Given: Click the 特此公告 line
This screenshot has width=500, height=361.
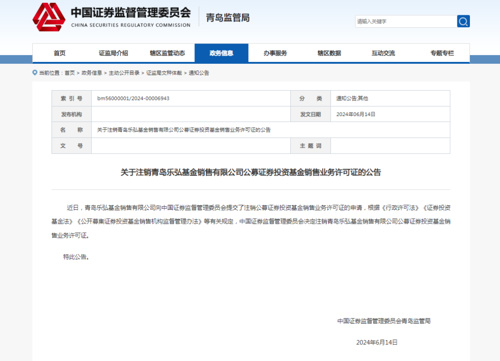Looking at the screenshot, I should (x=76, y=257).
